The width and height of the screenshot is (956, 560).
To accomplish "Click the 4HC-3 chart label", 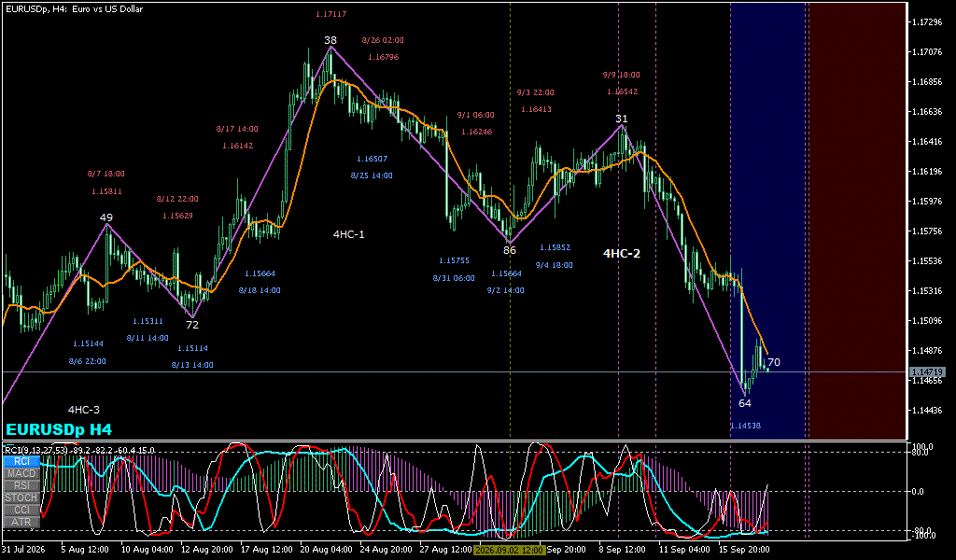I will point(83,410).
